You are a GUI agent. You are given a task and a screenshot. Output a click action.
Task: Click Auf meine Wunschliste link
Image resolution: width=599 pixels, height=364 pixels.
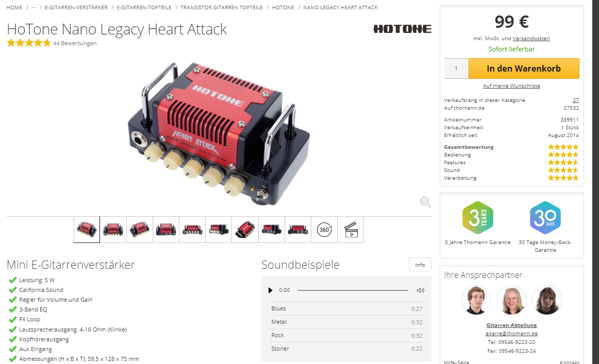[511, 86]
